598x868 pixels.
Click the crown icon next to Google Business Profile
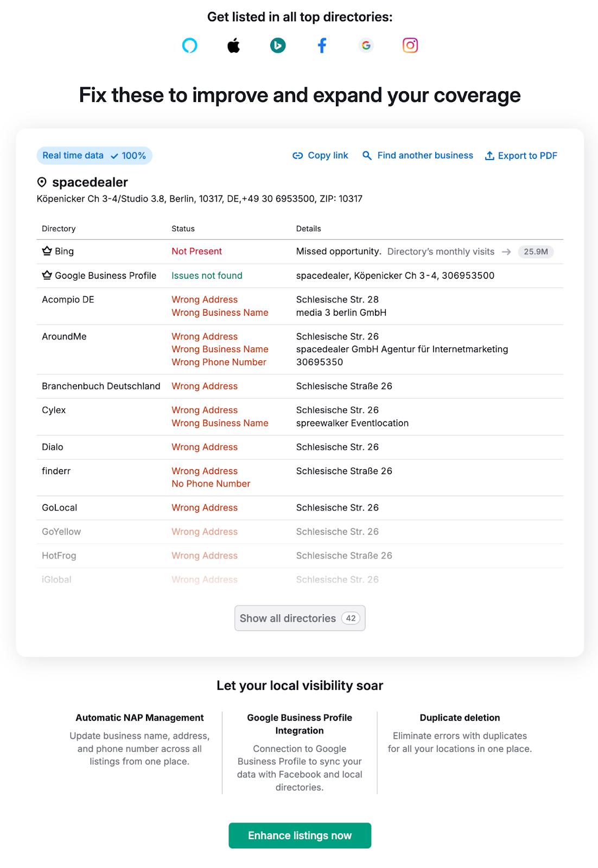click(x=47, y=276)
